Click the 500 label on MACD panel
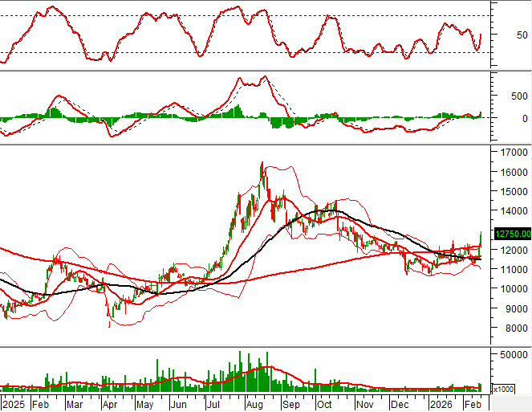 coord(518,96)
